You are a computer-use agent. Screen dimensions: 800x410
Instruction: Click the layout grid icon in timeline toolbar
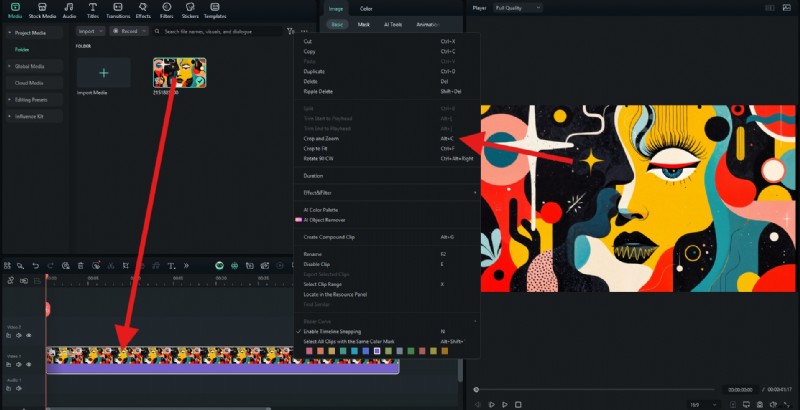[x=7, y=266]
